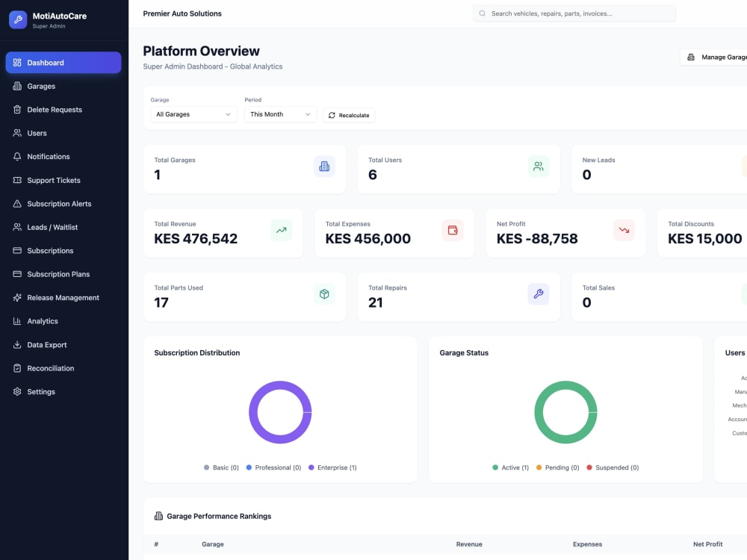Click the Reconciliation clipboard icon
The height and width of the screenshot is (560, 747).
pos(17,368)
